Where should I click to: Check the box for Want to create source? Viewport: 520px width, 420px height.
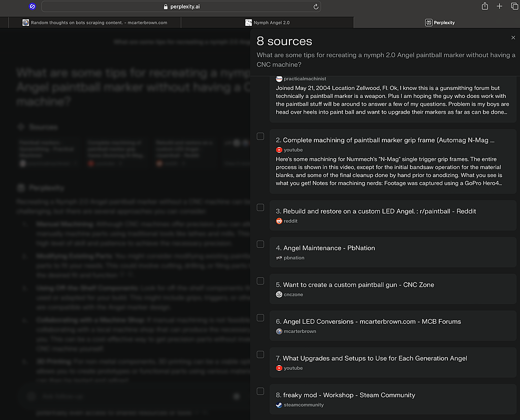[x=261, y=281]
